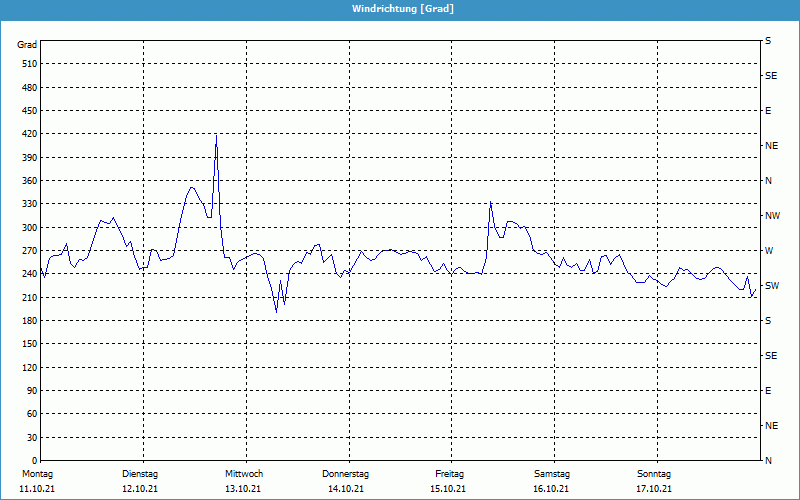Click the lowest dip of the blue line
The image size is (800, 500).
click(277, 312)
